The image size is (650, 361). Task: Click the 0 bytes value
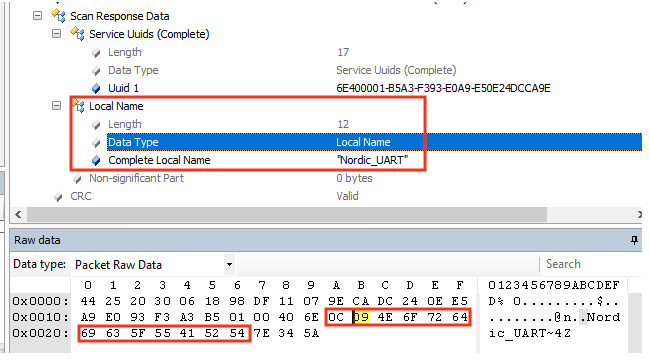[354, 178]
